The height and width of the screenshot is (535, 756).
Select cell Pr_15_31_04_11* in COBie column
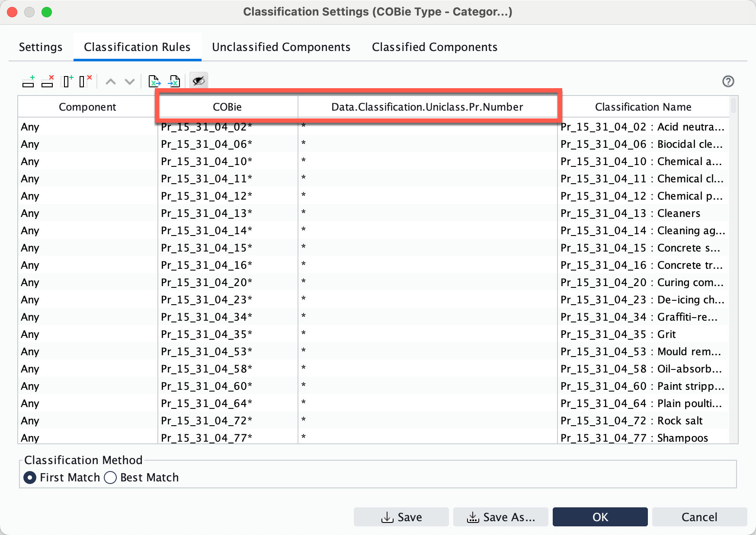[x=228, y=178]
